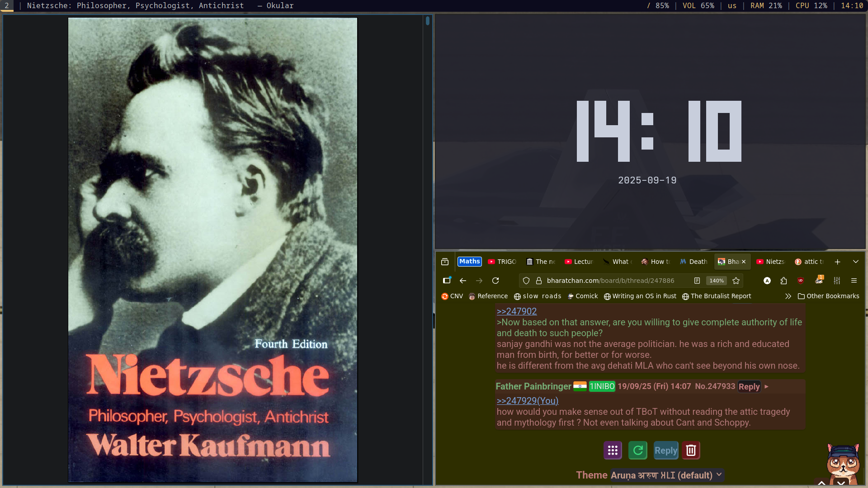The width and height of the screenshot is (868, 488).
Task: Follow the >>247929(You) quote link
Action: [x=528, y=401]
